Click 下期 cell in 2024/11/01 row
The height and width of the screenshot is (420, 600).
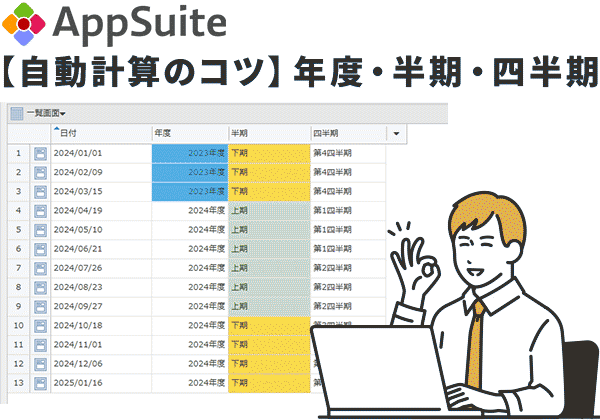tap(269, 345)
